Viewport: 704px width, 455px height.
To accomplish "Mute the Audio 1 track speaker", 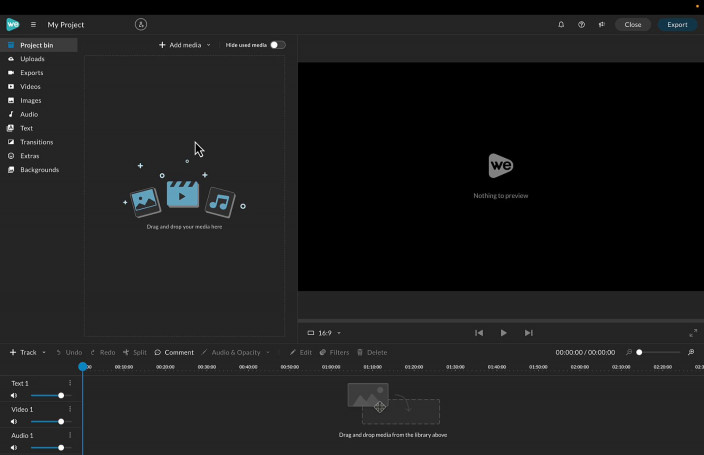I will (x=14, y=447).
